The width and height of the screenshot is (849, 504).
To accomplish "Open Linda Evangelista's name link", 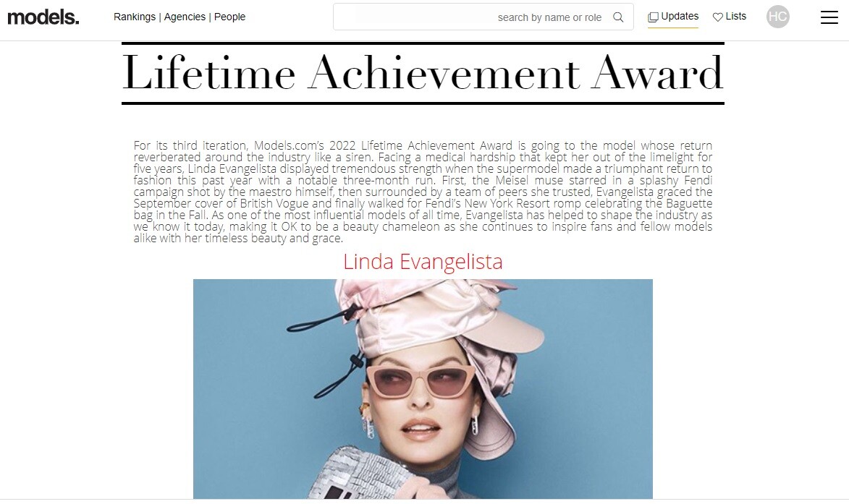I will pyautogui.click(x=423, y=262).
